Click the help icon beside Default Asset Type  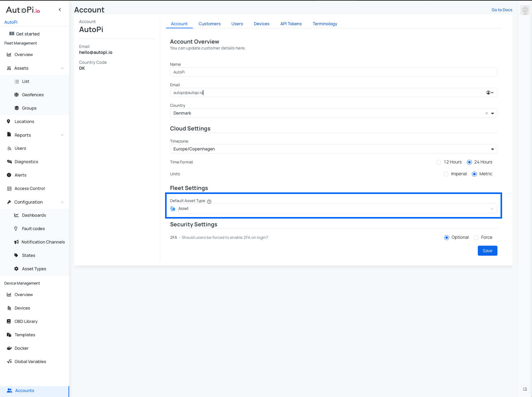209,201
